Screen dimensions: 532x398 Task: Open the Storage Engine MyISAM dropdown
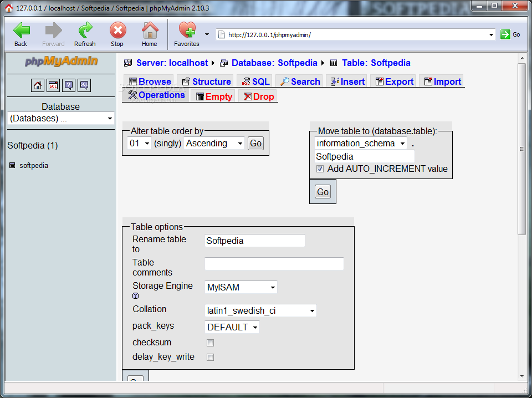tap(241, 287)
